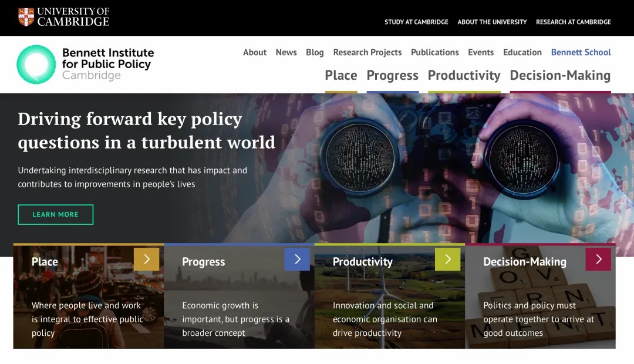
Task: Click 'Politics and policy must operate' description
Action: click(x=538, y=319)
